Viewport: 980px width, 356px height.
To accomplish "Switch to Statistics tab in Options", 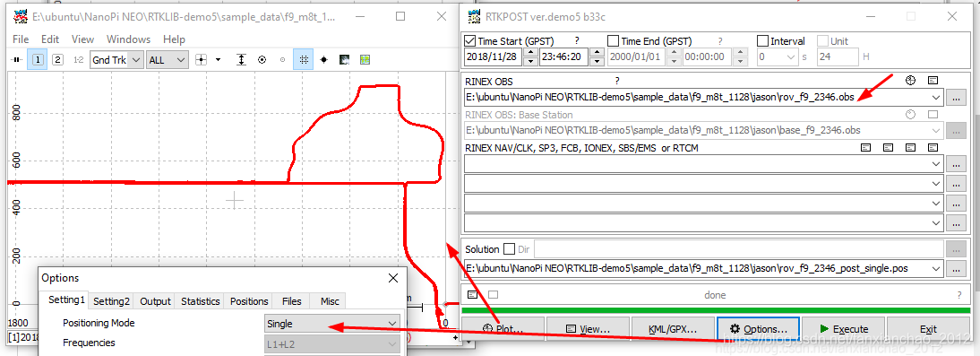I will click(x=200, y=301).
